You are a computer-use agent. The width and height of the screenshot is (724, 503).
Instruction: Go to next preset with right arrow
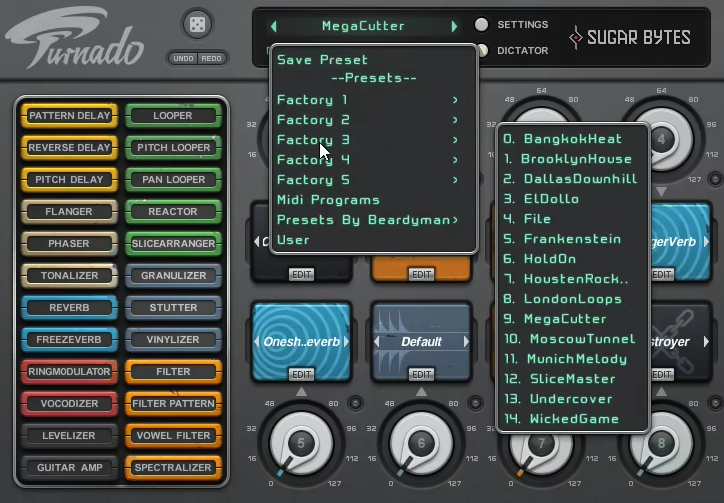[x=454, y=26]
